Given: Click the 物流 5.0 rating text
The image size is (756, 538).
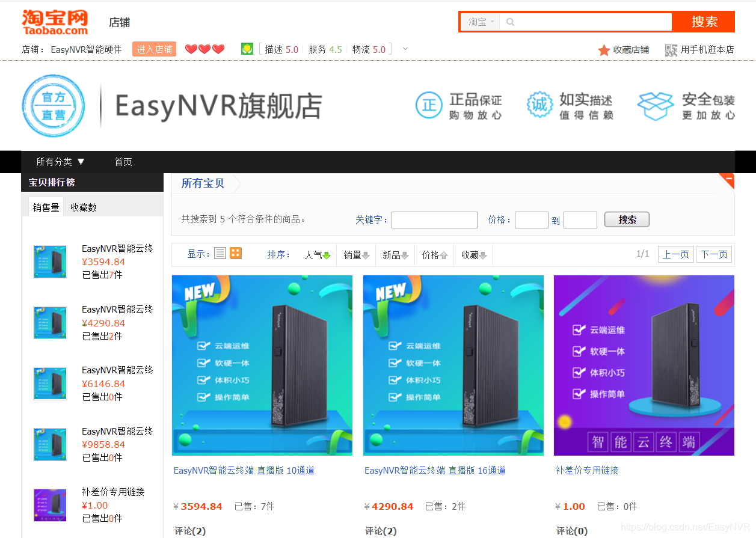Looking at the screenshot, I should pyautogui.click(x=369, y=49).
